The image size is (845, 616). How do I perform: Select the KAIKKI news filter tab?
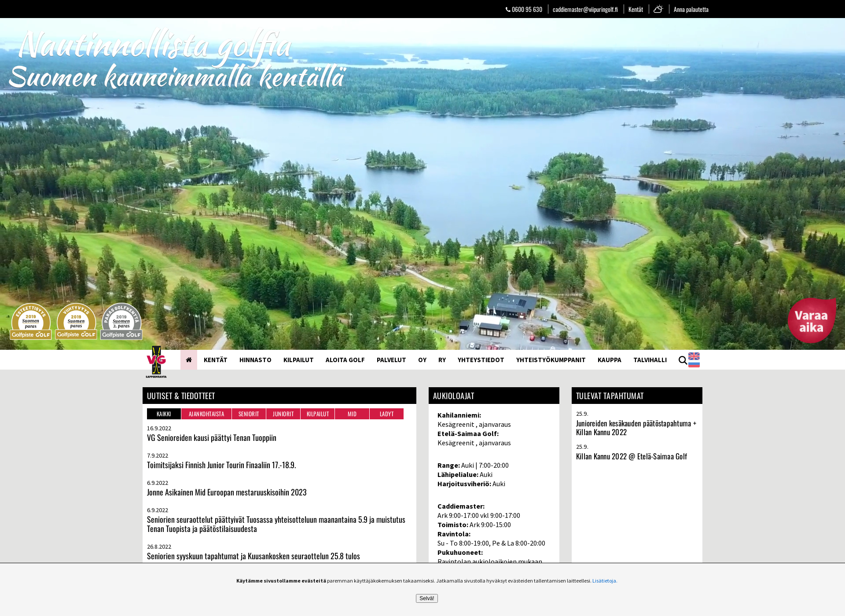coord(164,414)
